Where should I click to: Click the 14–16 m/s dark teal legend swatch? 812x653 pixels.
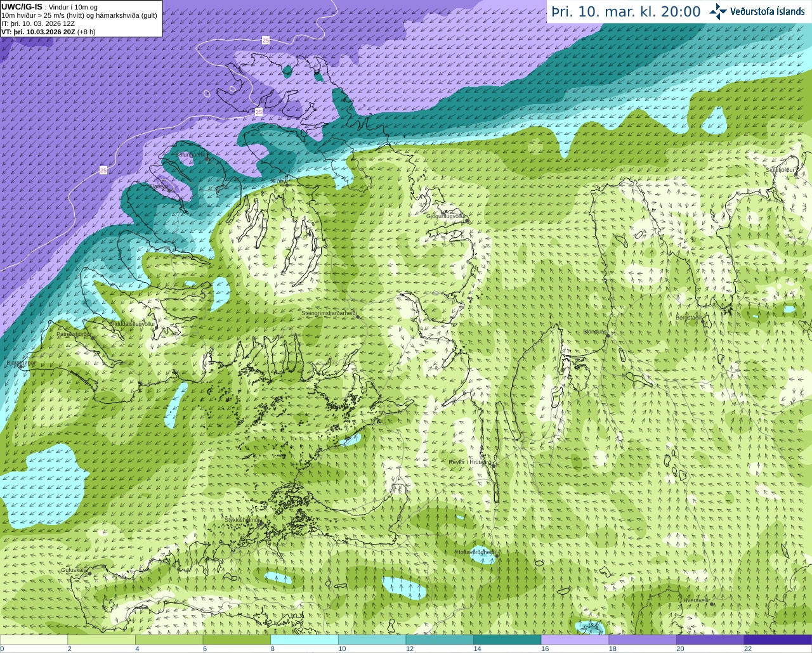point(507,640)
